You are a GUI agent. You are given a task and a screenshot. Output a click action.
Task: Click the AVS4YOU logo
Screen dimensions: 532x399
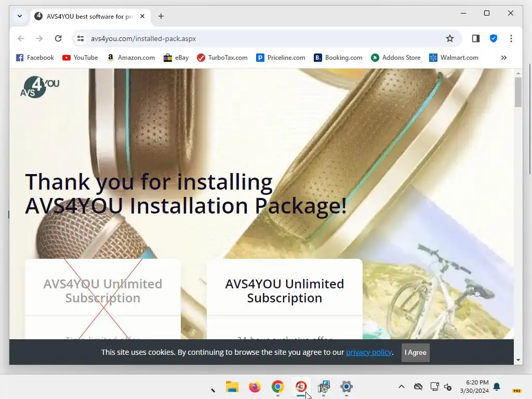click(x=39, y=87)
